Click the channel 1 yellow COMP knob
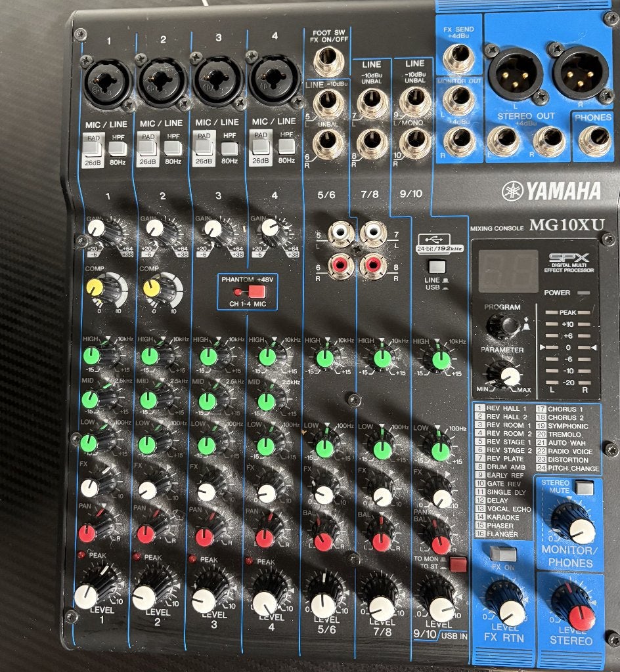This screenshot has height=672, width=620. [95, 287]
